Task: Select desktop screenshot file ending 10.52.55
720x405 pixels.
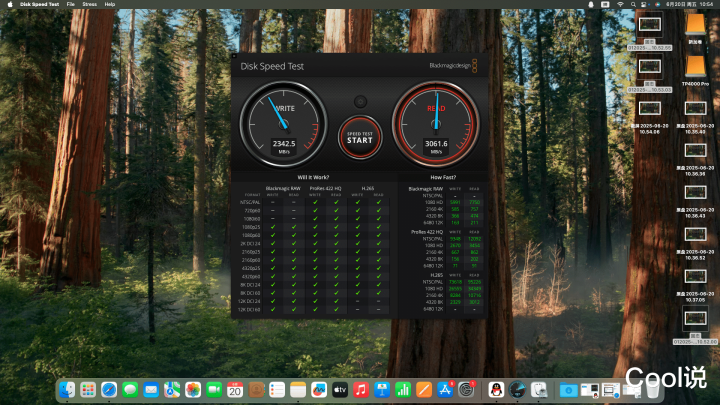Action: tap(650, 32)
